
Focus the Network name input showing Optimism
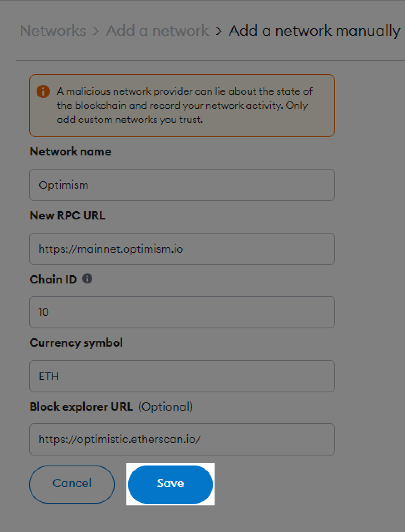(182, 185)
